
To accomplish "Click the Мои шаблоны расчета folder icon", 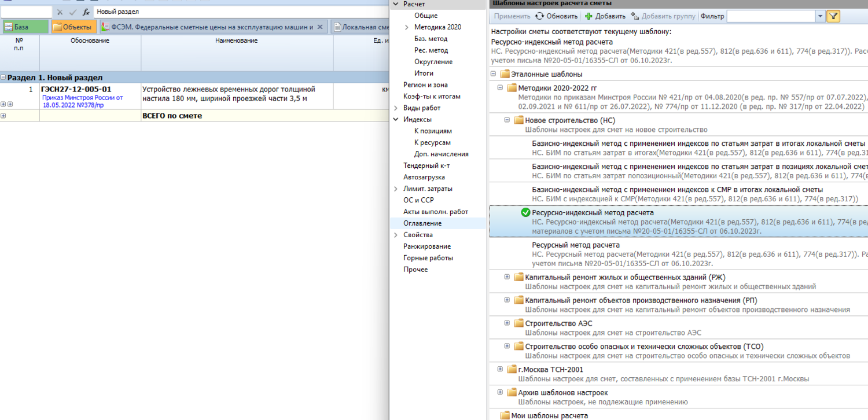I will pyautogui.click(x=505, y=415).
